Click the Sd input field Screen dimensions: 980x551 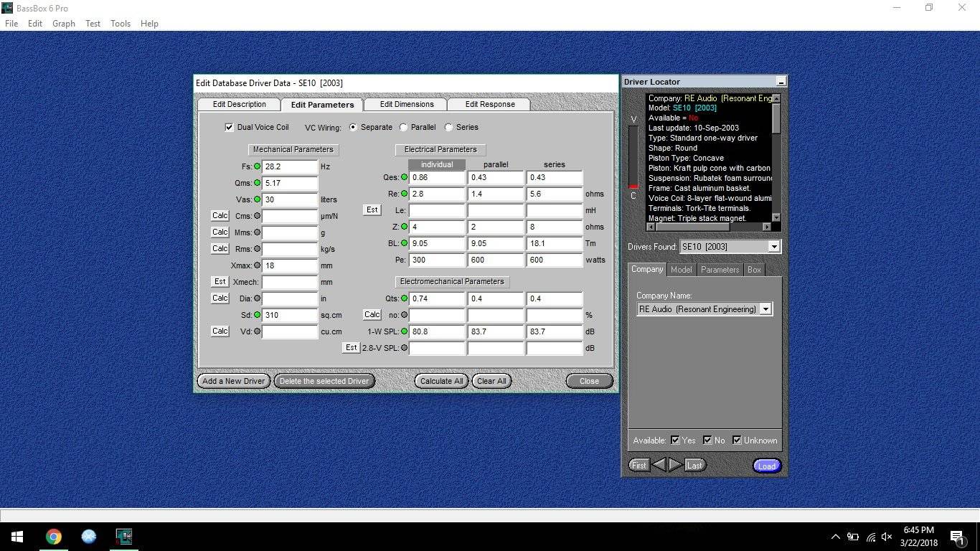tap(290, 315)
